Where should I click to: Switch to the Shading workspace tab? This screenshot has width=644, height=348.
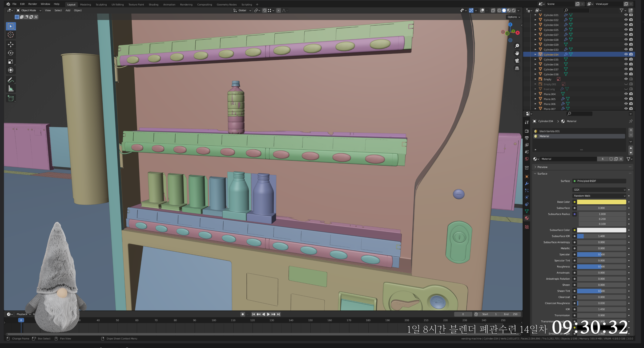[x=153, y=4]
